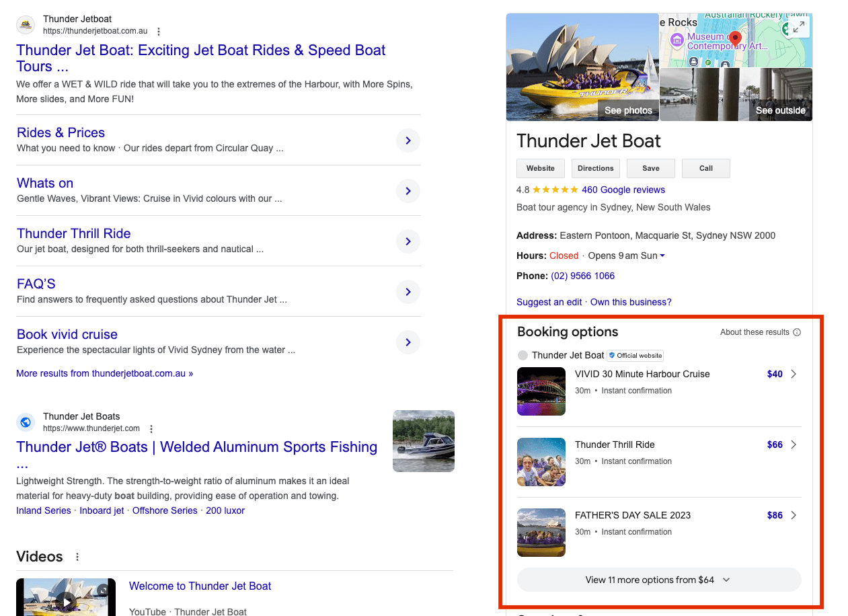Viewport: 848px width, 616px height.
Task: Expand the opening hours dropdown arrow
Action: pyautogui.click(x=662, y=256)
